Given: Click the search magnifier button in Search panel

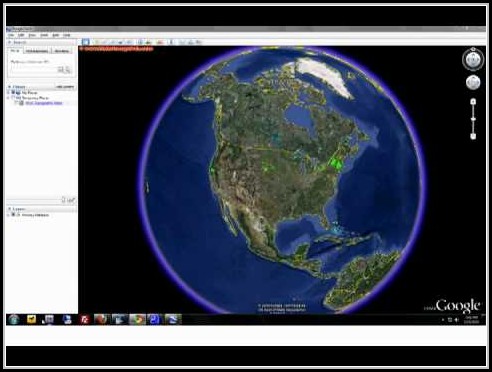Looking at the screenshot, I should pyautogui.click(x=68, y=70).
